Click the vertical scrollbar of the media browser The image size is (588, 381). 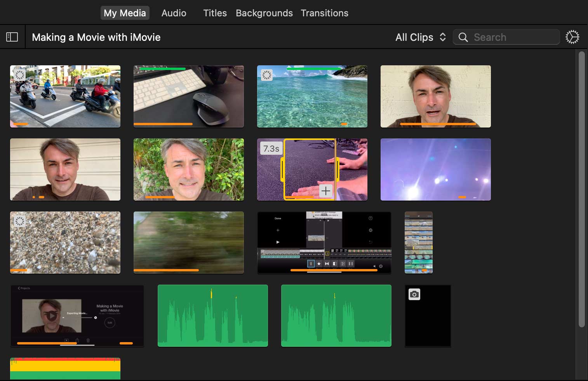coord(581,189)
